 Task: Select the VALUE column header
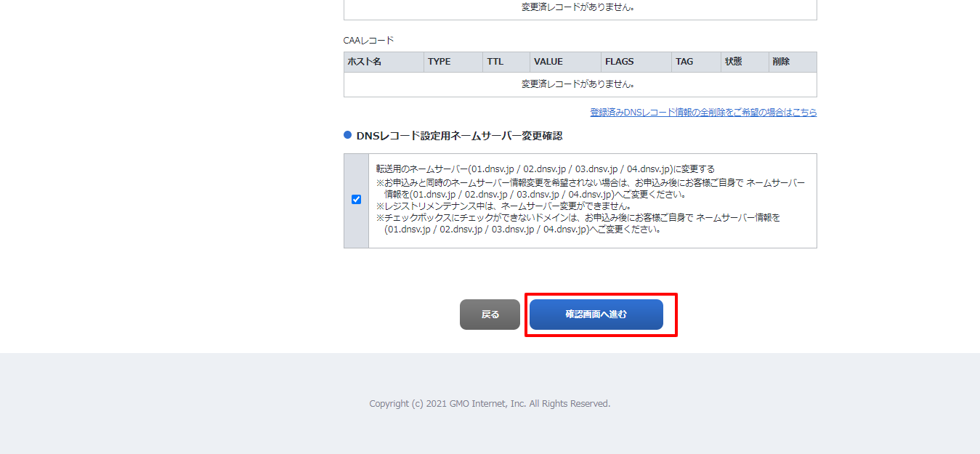[x=548, y=62]
